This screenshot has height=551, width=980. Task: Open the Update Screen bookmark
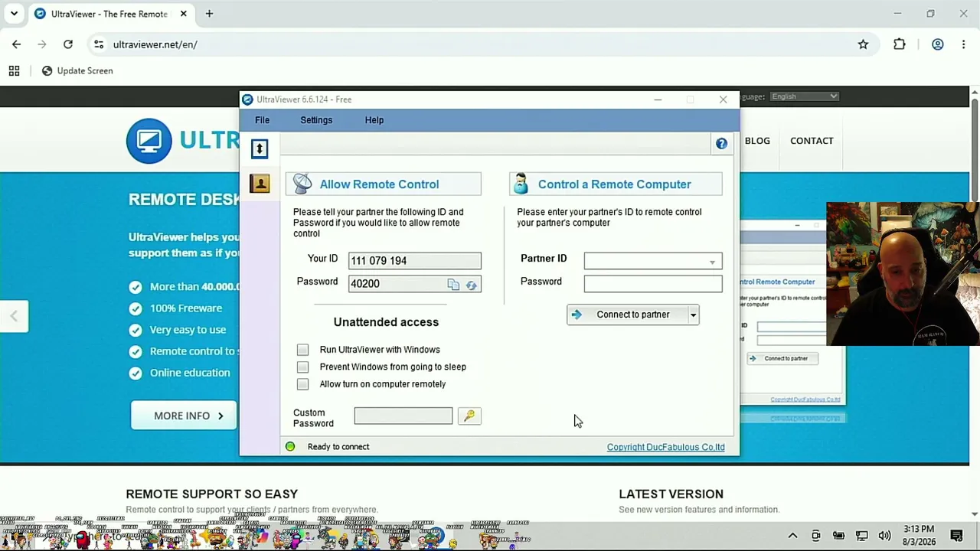click(77, 70)
